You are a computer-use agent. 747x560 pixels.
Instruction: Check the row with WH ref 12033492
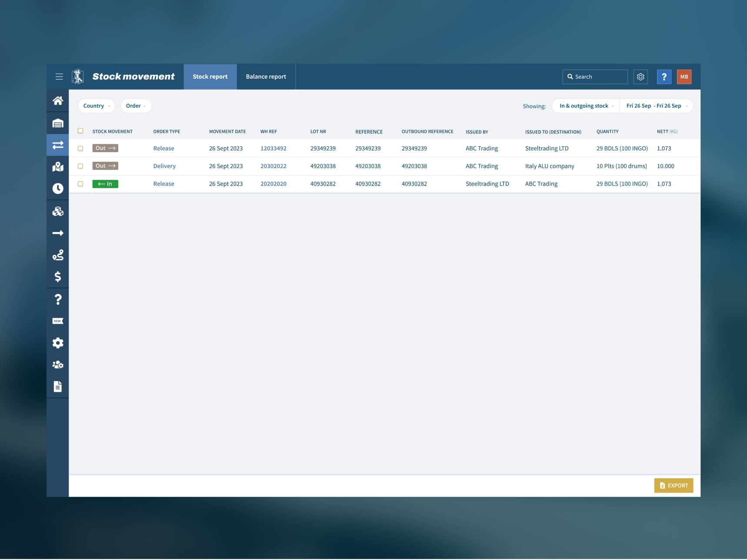click(x=80, y=149)
